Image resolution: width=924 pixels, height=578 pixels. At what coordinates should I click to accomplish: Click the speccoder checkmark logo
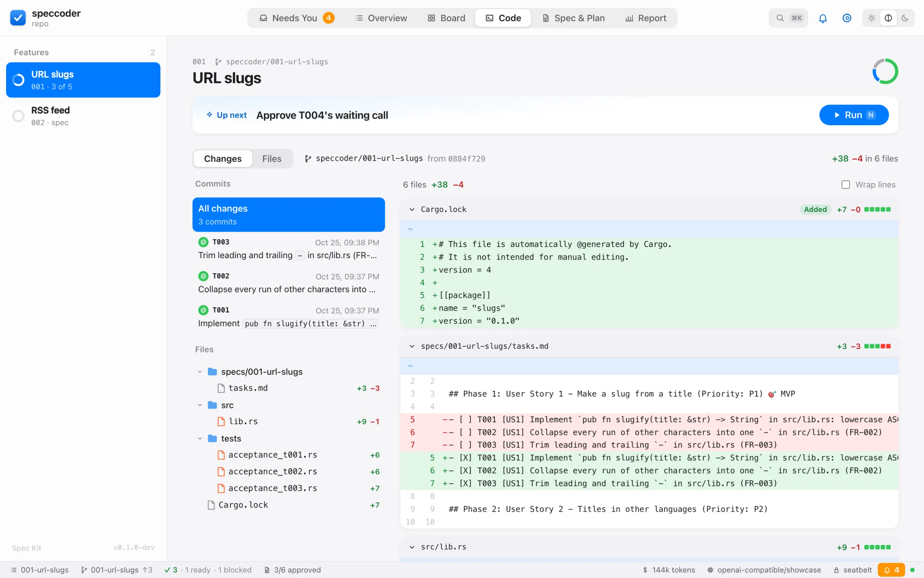(18, 18)
